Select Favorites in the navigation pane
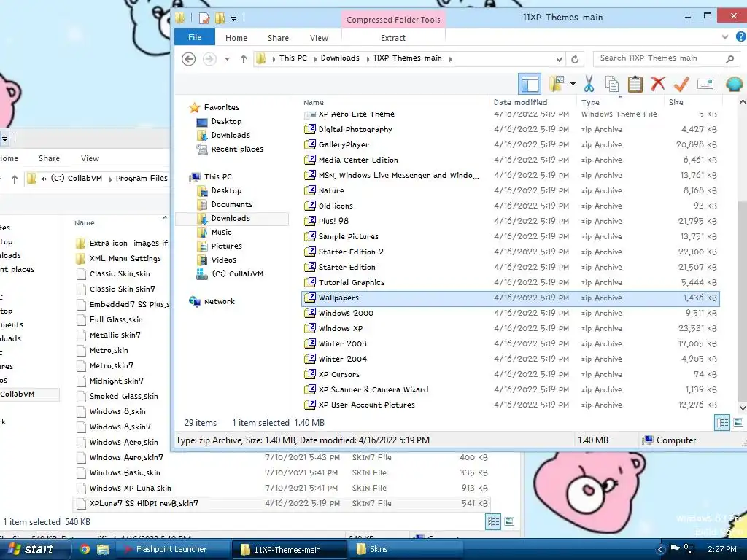 (222, 108)
